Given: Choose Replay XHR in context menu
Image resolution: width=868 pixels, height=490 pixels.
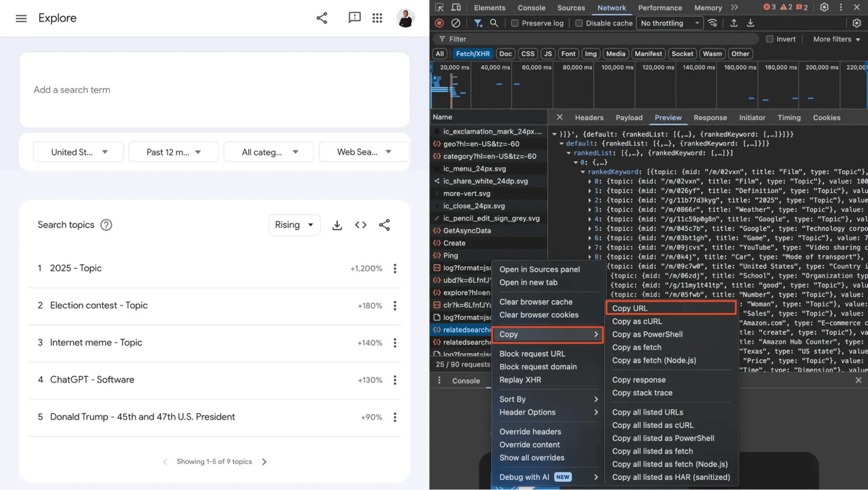Looking at the screenshot, I should tap(520, 380).
